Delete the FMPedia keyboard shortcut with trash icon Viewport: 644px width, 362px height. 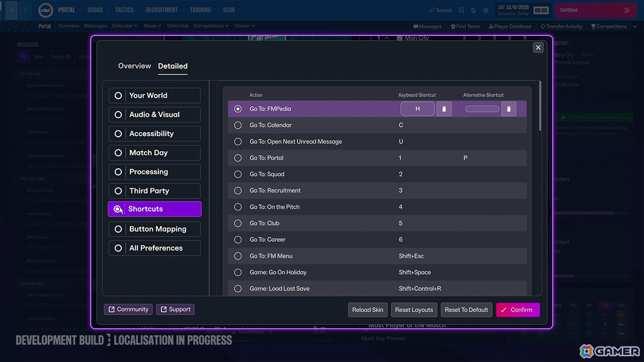(x=444, y=109)
